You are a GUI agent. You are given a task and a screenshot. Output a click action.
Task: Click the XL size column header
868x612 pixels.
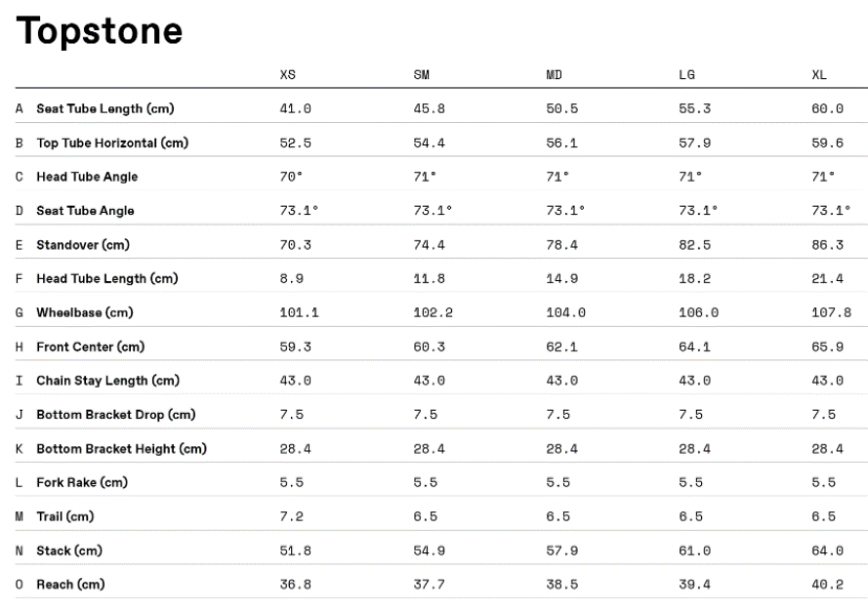[x=819, y=75]
